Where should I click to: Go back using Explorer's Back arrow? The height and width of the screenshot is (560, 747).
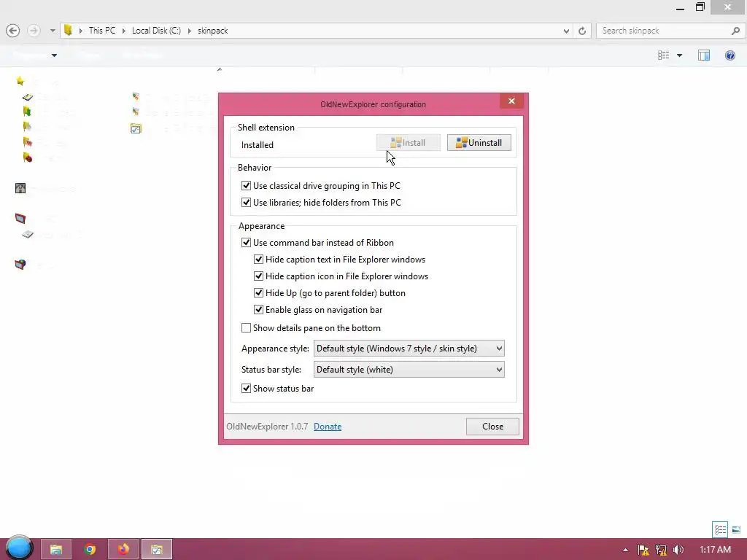[13, 31]
